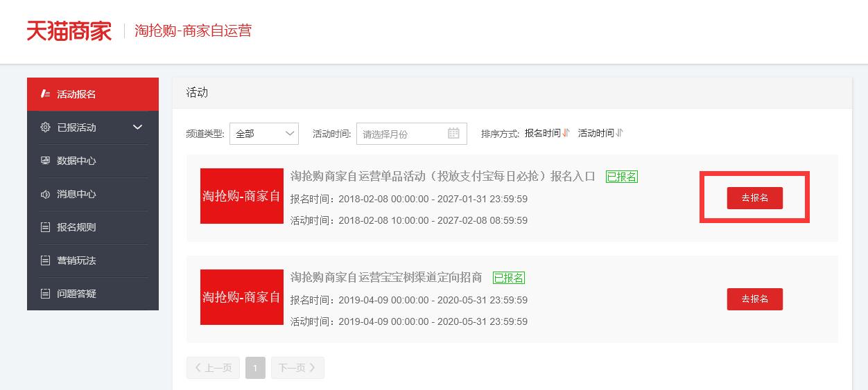Select page 1 in pagination
868x390 pixels.
(x=255, y=368)
